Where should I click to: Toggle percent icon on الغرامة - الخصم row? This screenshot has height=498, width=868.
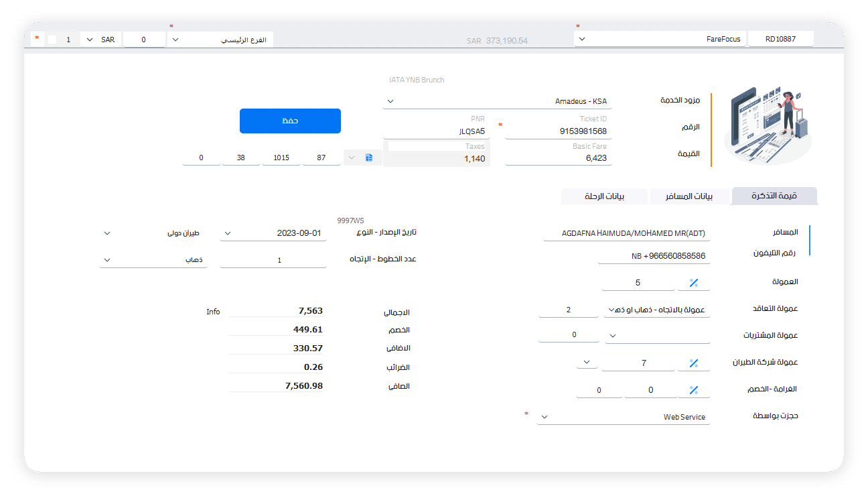[x=694, y=390]
